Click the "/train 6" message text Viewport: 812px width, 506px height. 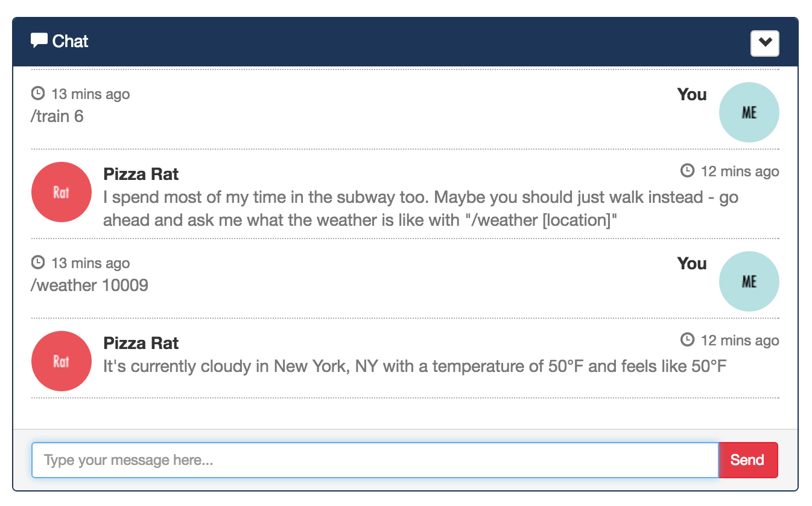click(x=57, y=116)
